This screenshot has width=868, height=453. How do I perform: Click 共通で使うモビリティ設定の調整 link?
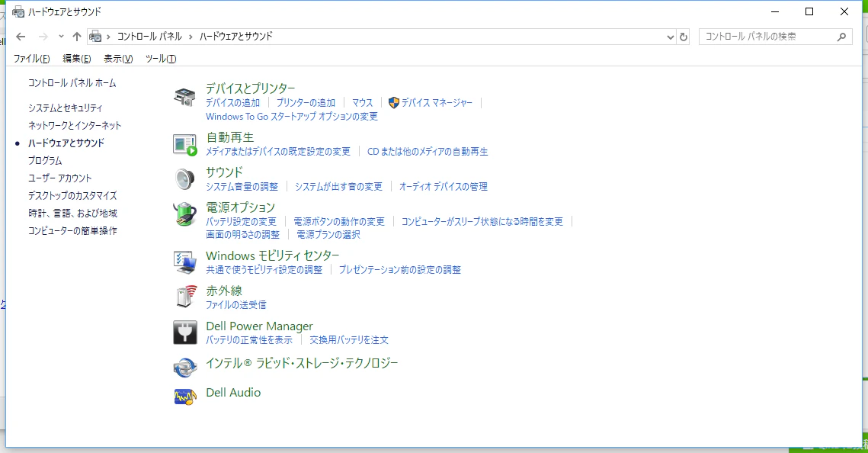click(264, 270)
